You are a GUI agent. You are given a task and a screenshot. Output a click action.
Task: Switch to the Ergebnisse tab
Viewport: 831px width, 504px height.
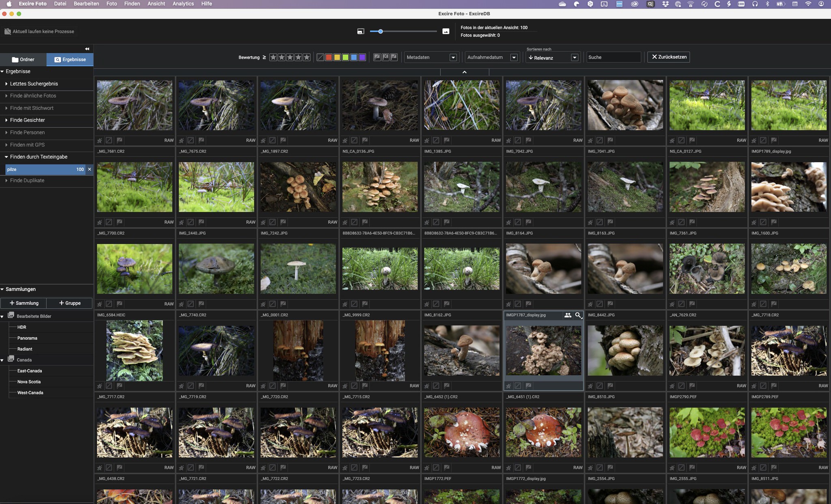click(x=70, y=59)
